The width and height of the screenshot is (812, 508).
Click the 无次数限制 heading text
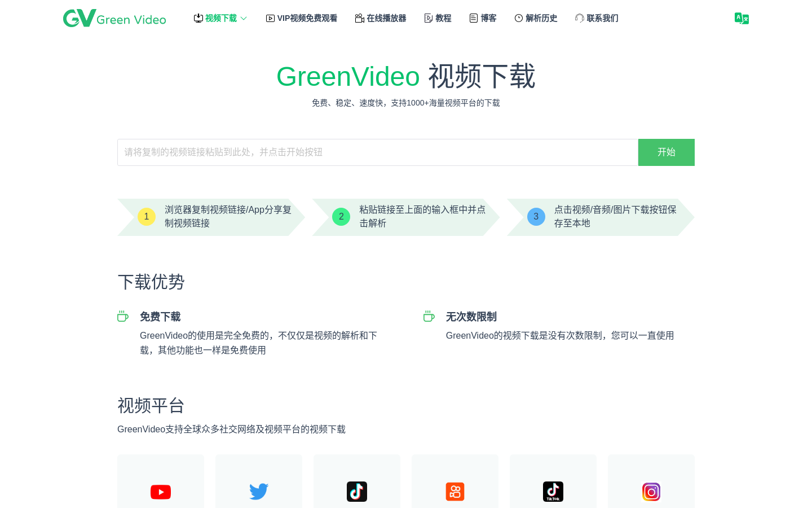[x=471, y=317]
